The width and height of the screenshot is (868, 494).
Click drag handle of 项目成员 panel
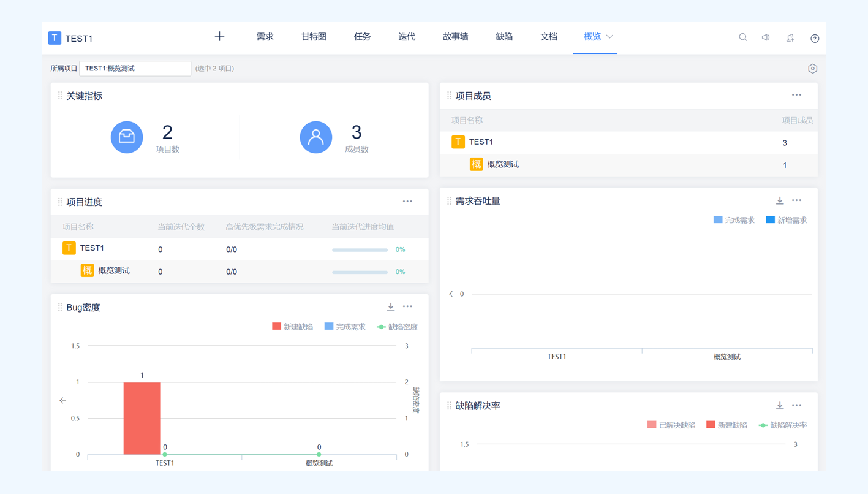click(449, 96)
